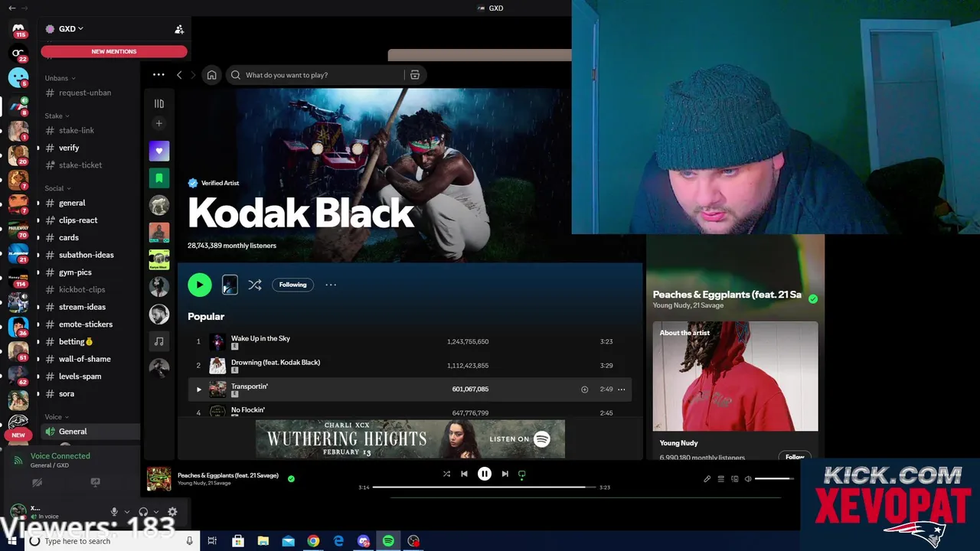Skip to next track in player
Image resolution: width=980 pixels, height=551 pixels.
[x=505, y=474]
